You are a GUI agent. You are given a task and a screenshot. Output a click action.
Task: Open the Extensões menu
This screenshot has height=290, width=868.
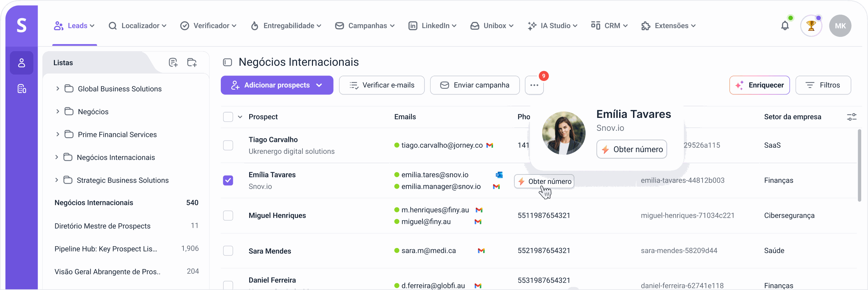pos(669,26)
